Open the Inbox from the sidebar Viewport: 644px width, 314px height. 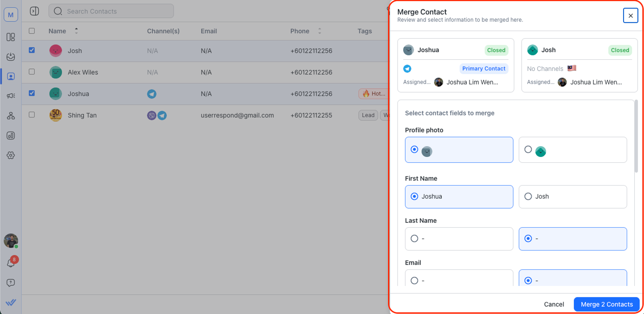click(x=11, y=57)
